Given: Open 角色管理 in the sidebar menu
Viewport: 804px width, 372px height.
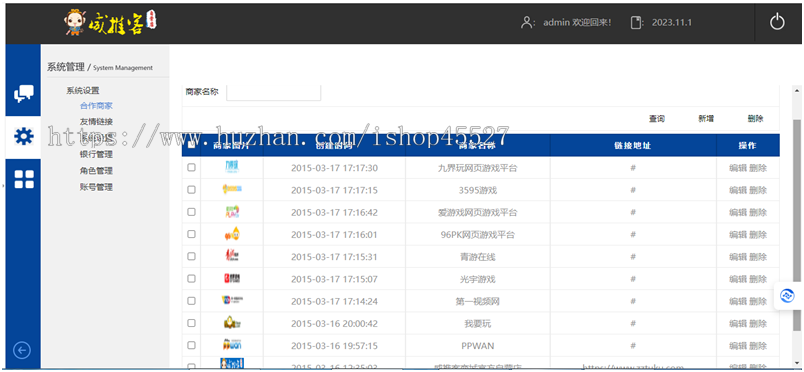Looking at the screenshot, I should tap(96, 170).
